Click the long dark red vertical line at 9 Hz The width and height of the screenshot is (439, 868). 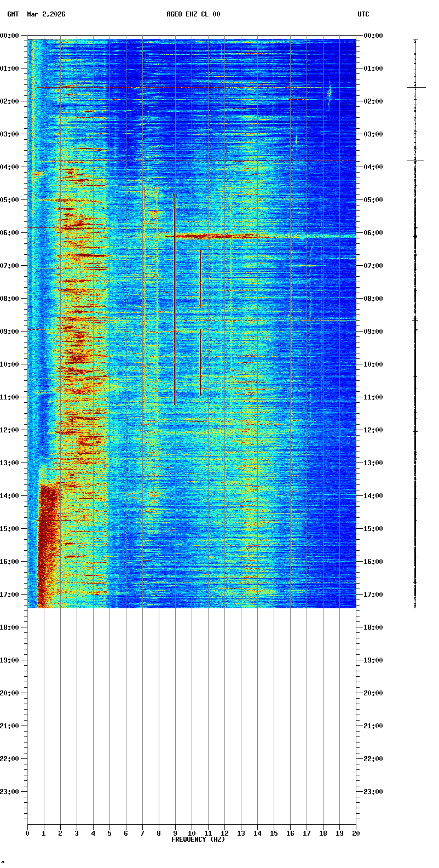(175, 301)
